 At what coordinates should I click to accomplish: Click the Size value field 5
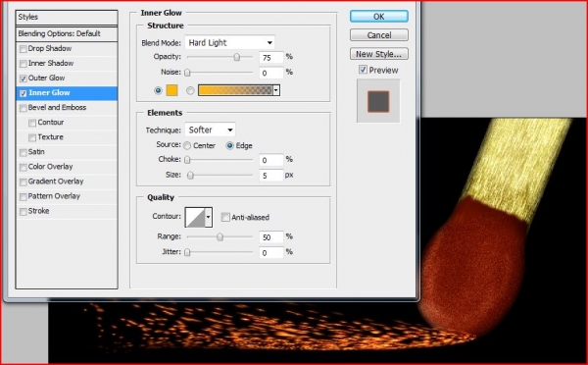(x=271, y=176)
